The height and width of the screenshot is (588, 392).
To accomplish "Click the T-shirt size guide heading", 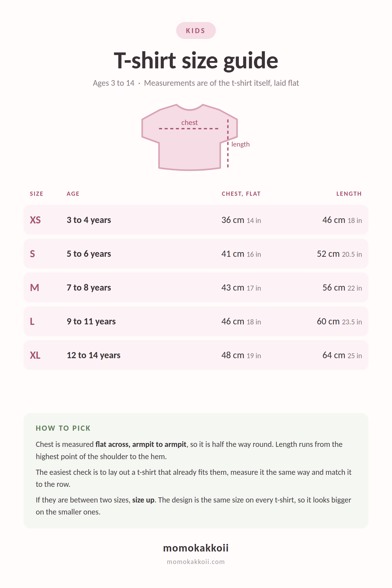I will tap(196, 60).
